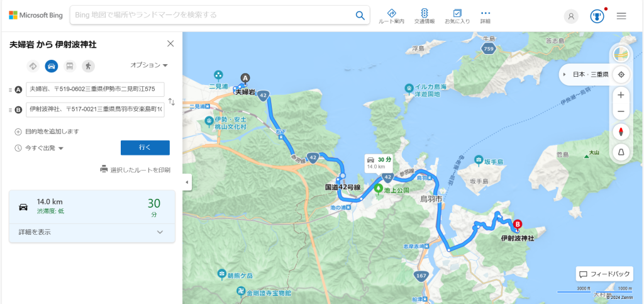The width and height of the screenshot is (644, 304).
Task: Open お気に入り favorites panel
Action: point(457,16)
